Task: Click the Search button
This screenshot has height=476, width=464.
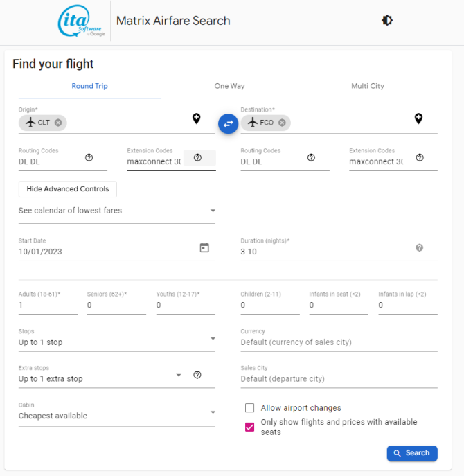Action: click(412, 453)
